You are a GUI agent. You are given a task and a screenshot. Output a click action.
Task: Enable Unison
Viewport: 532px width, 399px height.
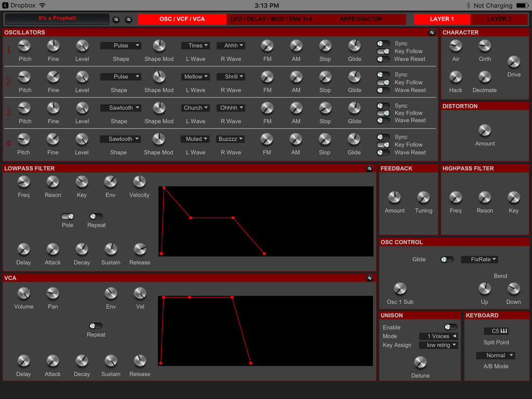tap(450, 327)
